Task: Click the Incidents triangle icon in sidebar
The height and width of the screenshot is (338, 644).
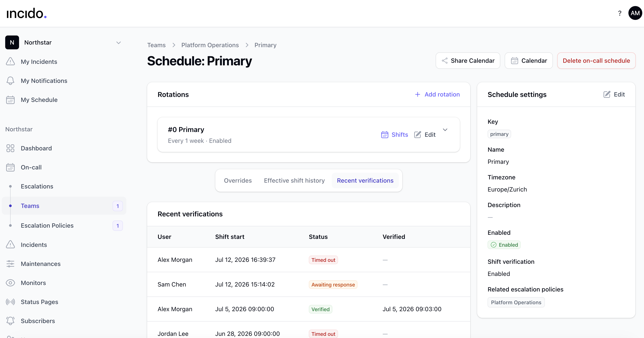Action: pyautogui.click(x=10, y=245)
